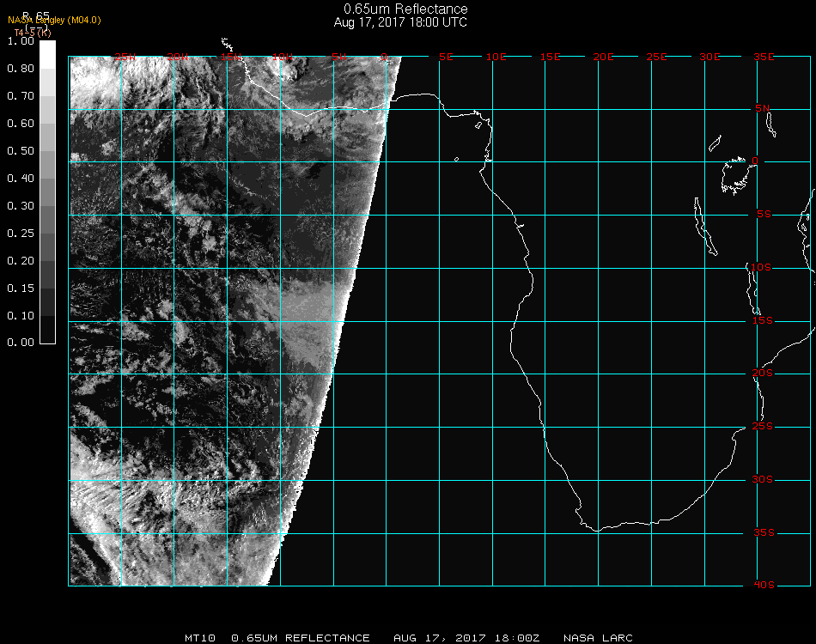Click the 40S latitude label
This screenshot has height=644, width=816.
pyautogui.click(x=764, y=586)
